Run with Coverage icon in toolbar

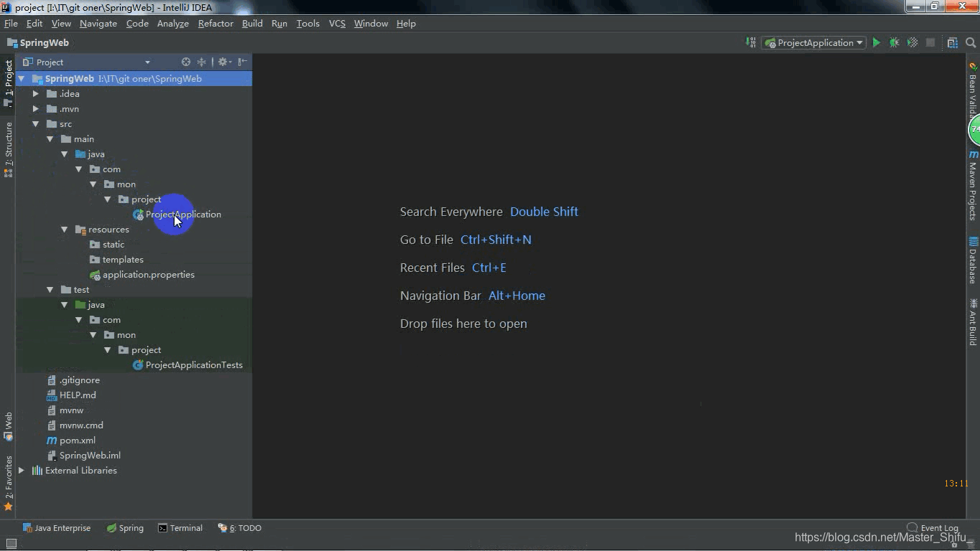click(x=913, y=43)
